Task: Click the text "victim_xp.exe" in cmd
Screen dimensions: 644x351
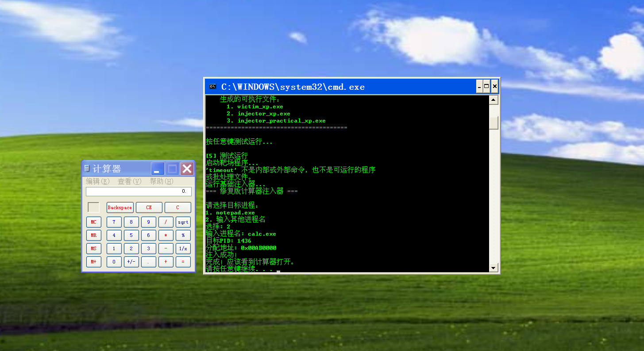Action: pyautogui.click(x=260, y=107)
